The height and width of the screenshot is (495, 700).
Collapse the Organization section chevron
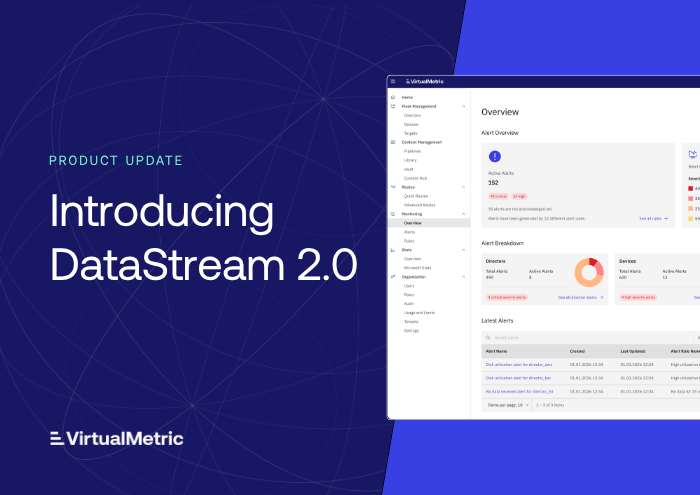click(463, 277)
